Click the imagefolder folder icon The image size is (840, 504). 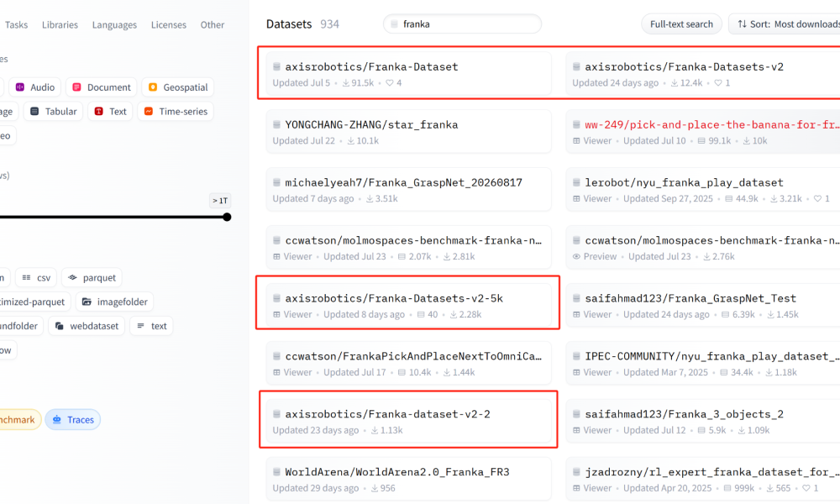coord(87,302)
